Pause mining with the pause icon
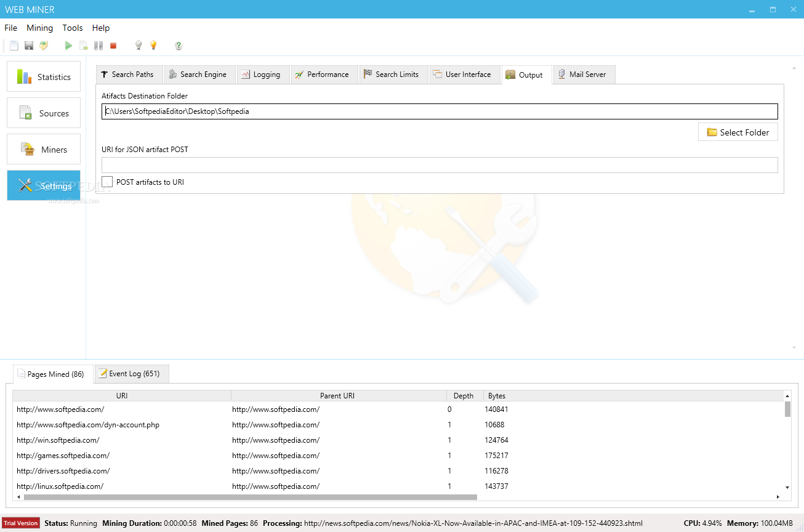Viewport: 804px width, 532px height. coord(98,46)
